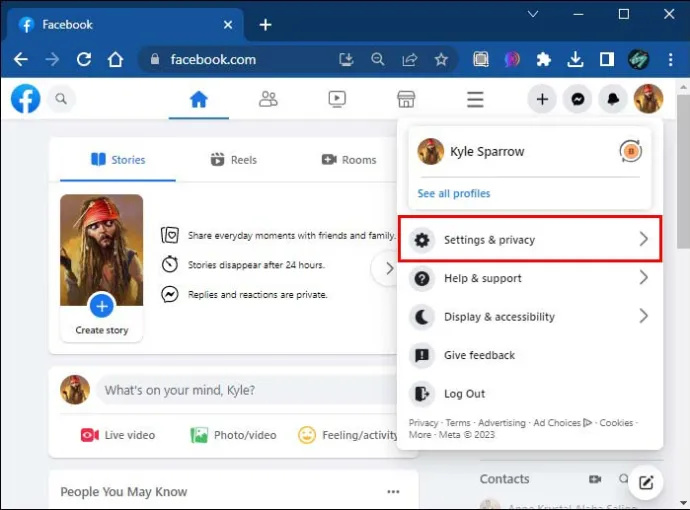Select Log Out from account menu
This screenshot has height=510, width=690.
coord(530,393)
